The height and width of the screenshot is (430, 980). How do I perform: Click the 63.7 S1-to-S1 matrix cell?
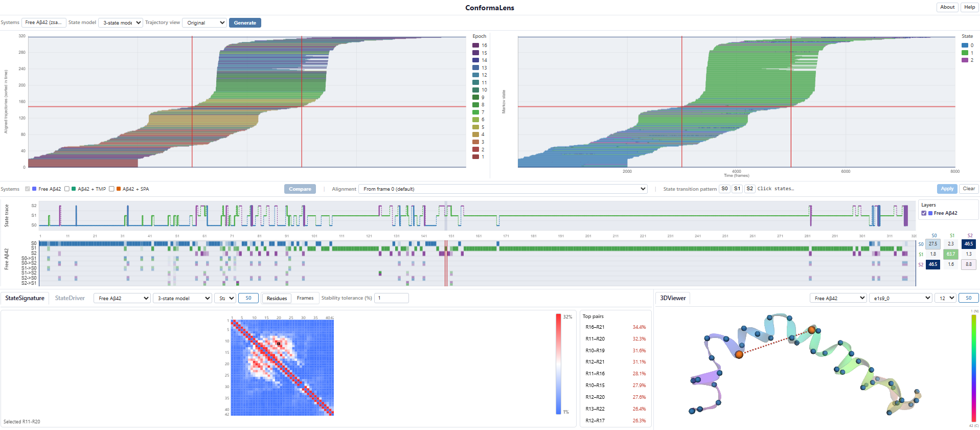click(x=950, y=254)
